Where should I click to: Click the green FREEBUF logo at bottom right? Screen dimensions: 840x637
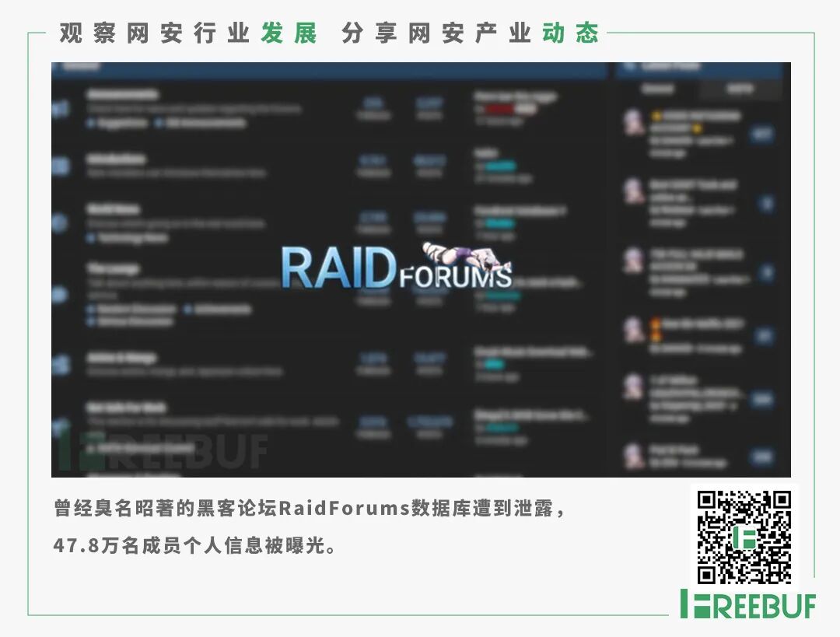(748, 605)
